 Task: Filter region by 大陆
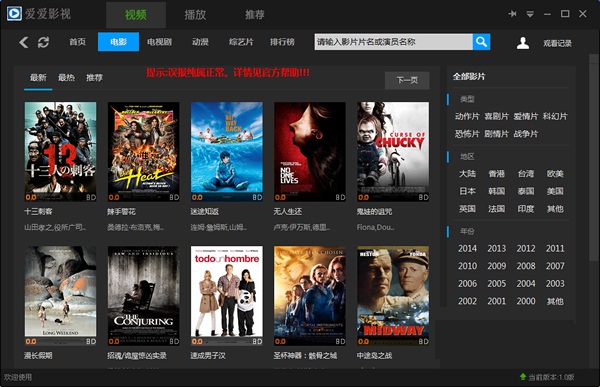[467, 174]
